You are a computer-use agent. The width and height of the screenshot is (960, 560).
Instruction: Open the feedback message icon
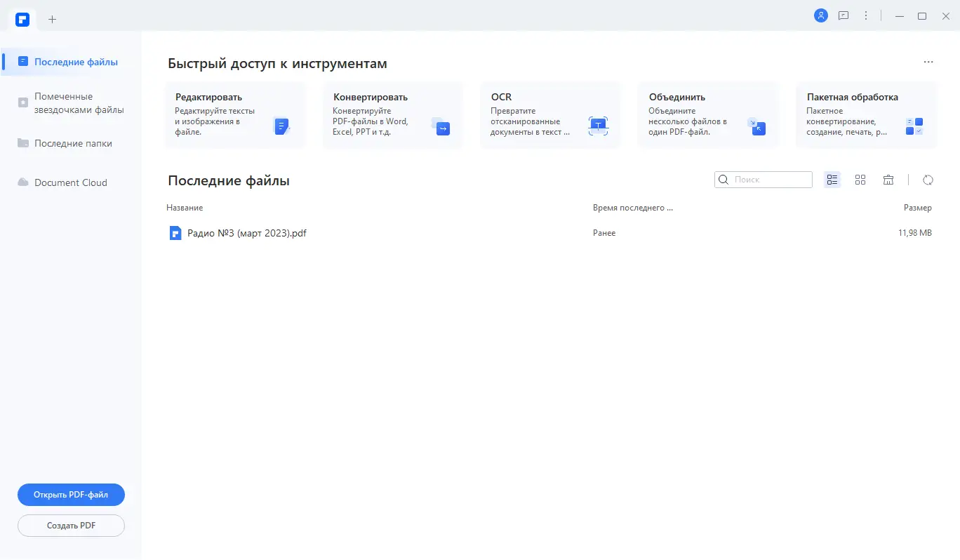(x=844, y=15)
